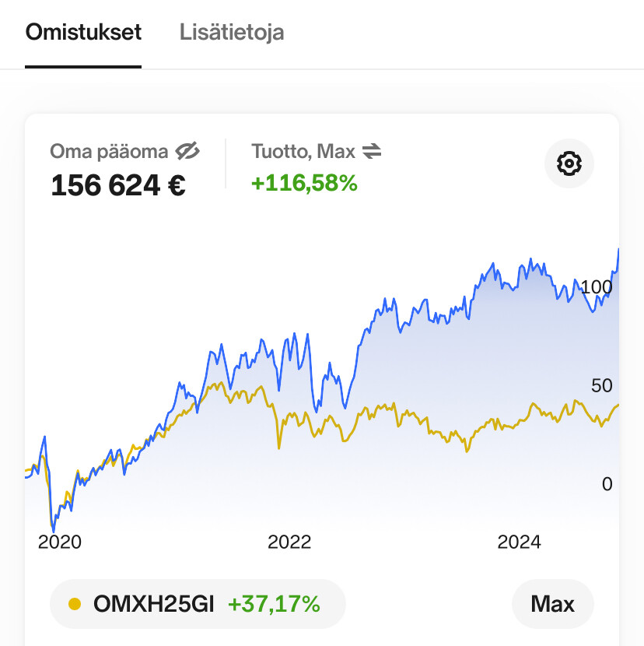This screenshot has width=644, height=646.
Task: Select the Omistukset tab
Action: click(83, 33)
